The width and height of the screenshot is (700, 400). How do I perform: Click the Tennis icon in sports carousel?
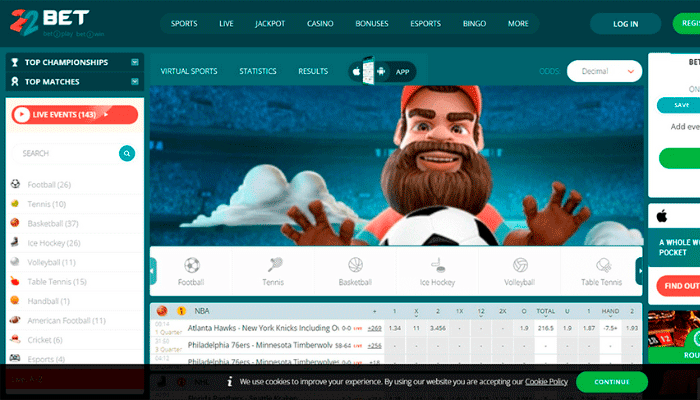pyautogui.click(x=274, y=265)
